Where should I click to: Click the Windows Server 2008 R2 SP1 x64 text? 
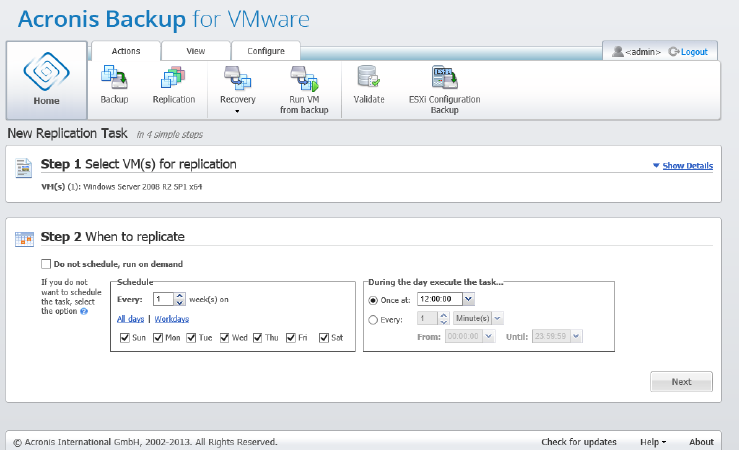pos(142,187)
